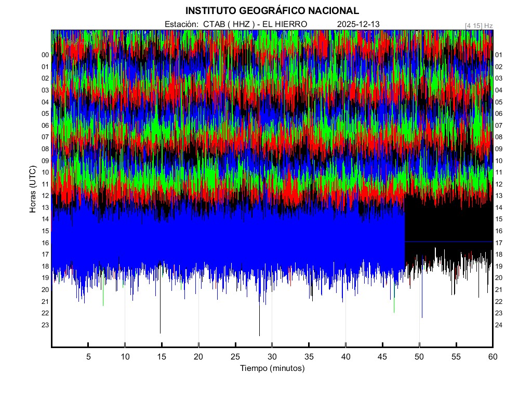The image size is (532, 399).
Task: Click the [4 15] Hz filter label
Action: pos(479,25)
